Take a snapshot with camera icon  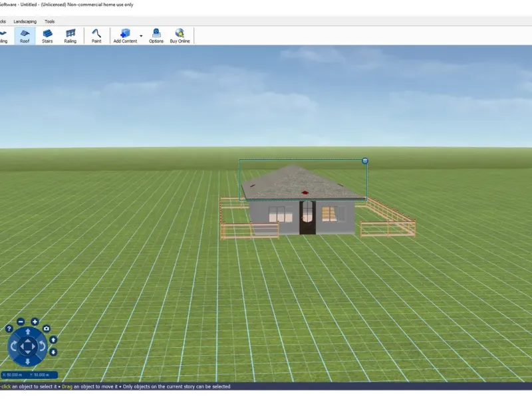pyautogui.click(x=47, y=329)
